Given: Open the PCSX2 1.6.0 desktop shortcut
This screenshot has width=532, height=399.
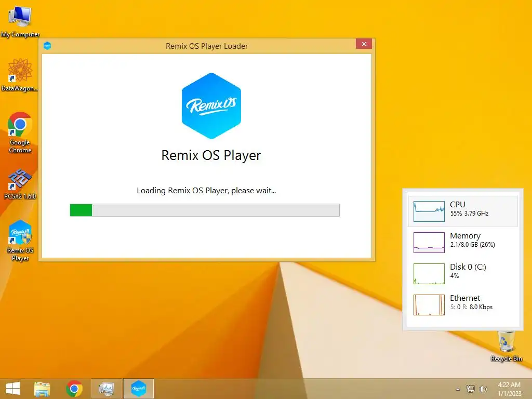Looking at the screenshot, I should [20, 184].
